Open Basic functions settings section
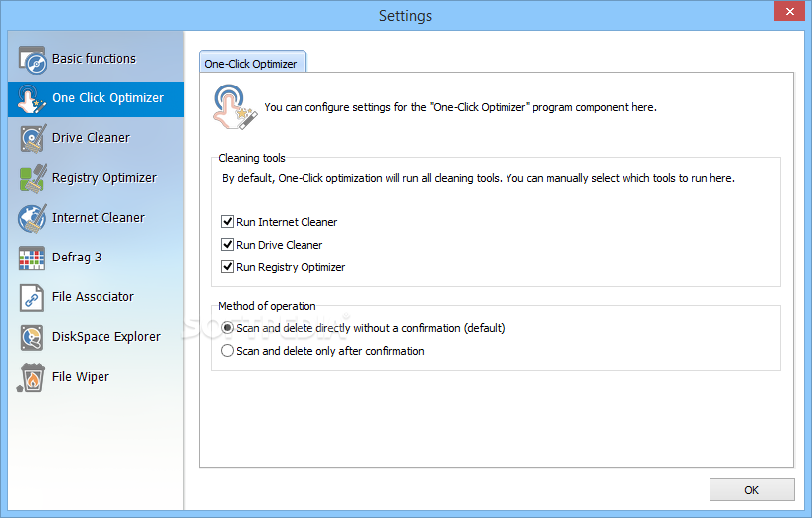812x518 pixels. tap(96, 60)
